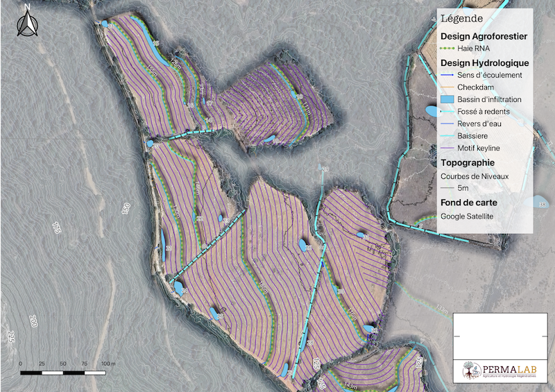Click the blue Sens d'écoulement arrow symbol
This screenshot has width=555, height=392.
[x=447, y=75]
